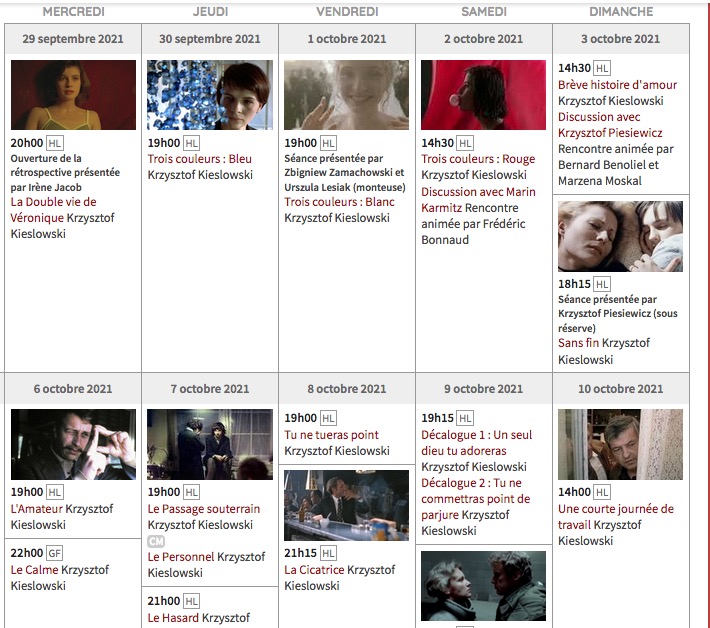This screenshot has height=628, width=710.
Task: Click the DIMANCHE column heading
Action: (x=621, y=12)
